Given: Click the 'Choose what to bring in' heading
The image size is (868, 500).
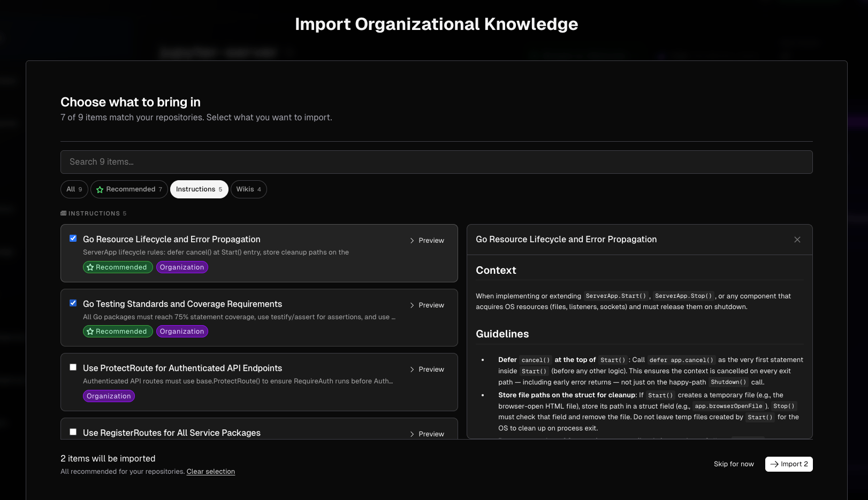Looking at the screenshot, I should [131, 102].
